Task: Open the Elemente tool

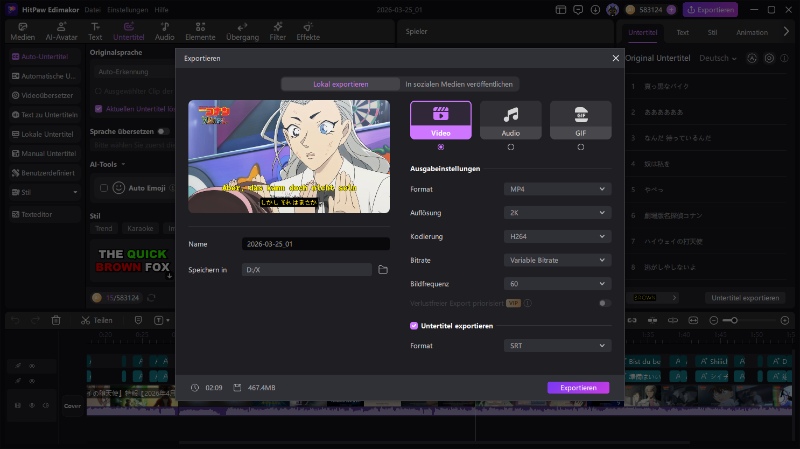Action: tap(200, 32)
